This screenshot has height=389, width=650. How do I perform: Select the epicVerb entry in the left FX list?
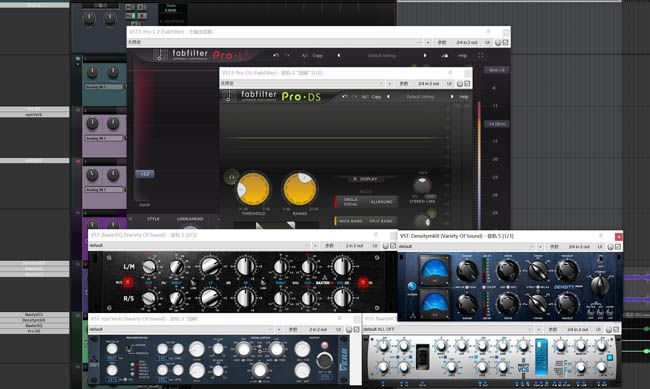click(x=34, y=114)
